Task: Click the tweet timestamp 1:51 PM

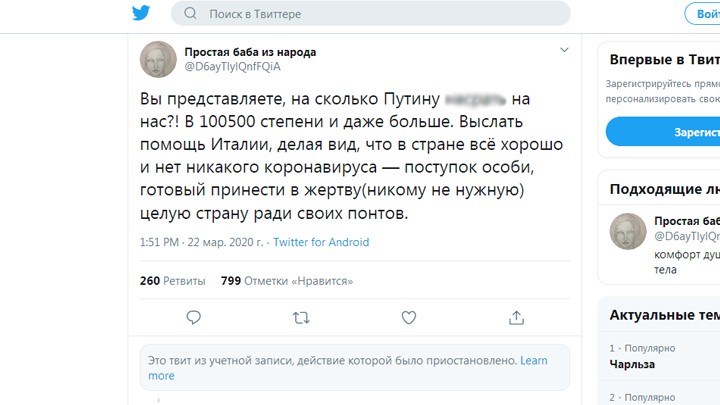Action: pos(201,242)
